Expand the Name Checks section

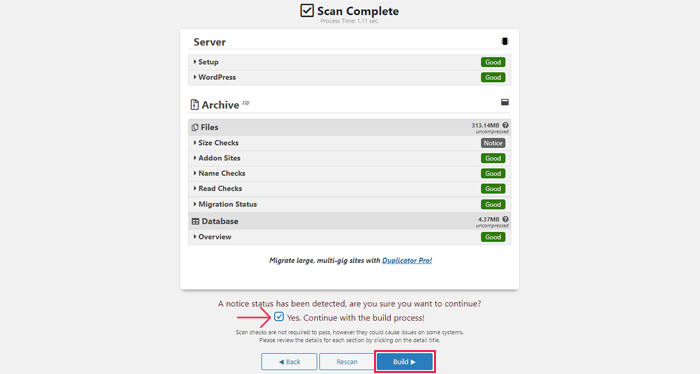(x=350, y=173)
